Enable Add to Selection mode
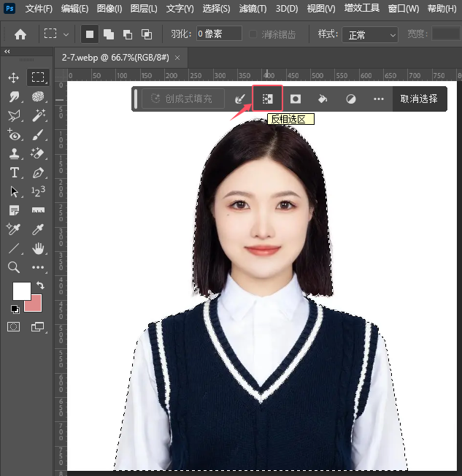 (x=109, y=34)
